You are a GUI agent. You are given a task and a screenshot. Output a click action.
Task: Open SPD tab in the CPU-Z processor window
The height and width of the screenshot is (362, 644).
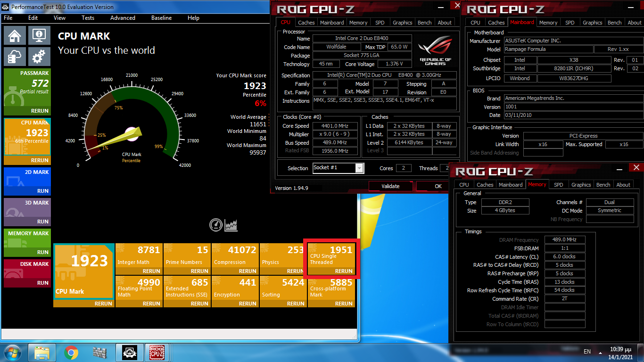[380, 23]
